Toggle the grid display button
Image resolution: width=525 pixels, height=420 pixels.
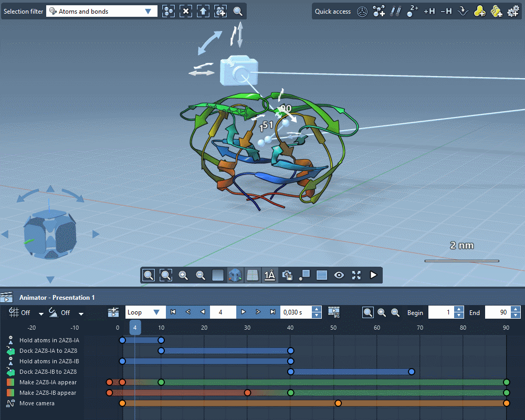click(x=253, y=275)
